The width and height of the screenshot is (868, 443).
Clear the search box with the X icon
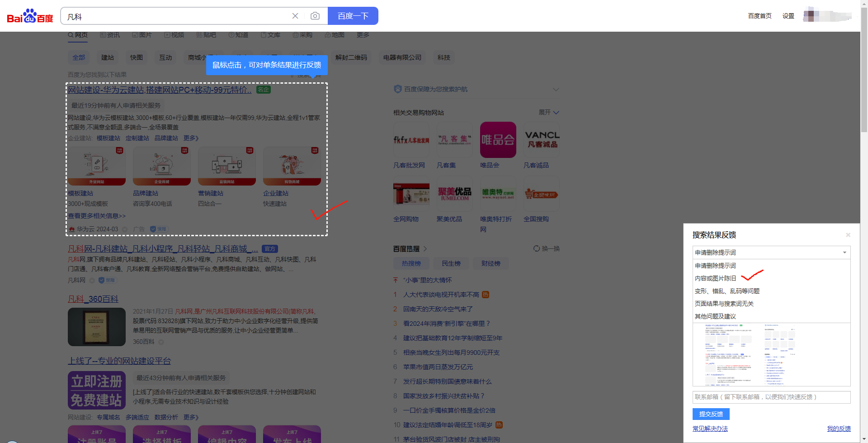295,16
